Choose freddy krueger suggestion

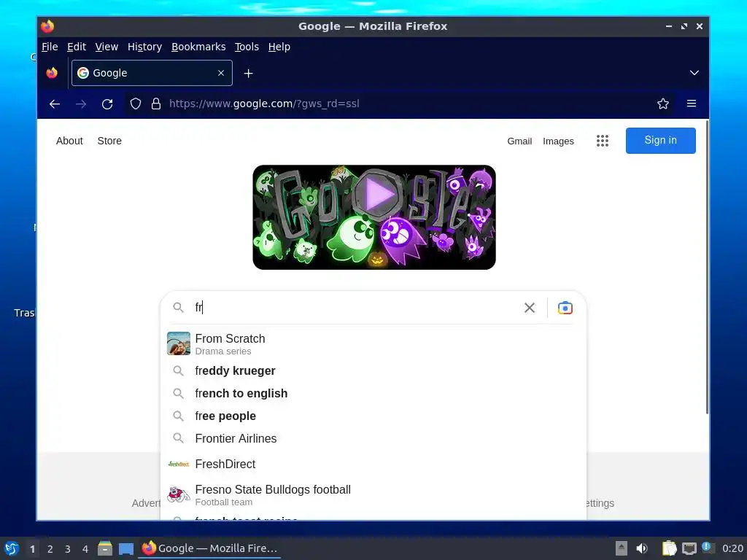373,370
